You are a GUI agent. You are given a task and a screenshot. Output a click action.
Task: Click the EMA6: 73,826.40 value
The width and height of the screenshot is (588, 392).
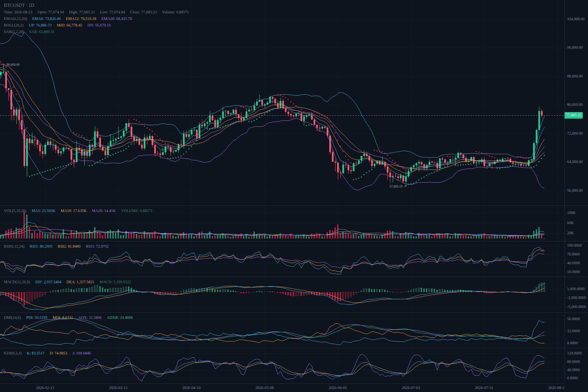[46, 19]
